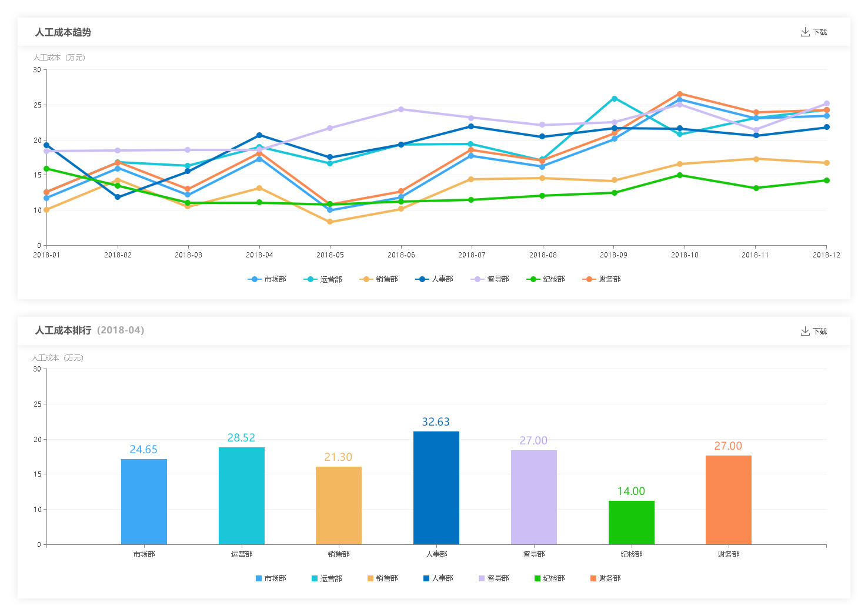Toggle 人事部 in bar chart legend

click(x=438, y=578)
